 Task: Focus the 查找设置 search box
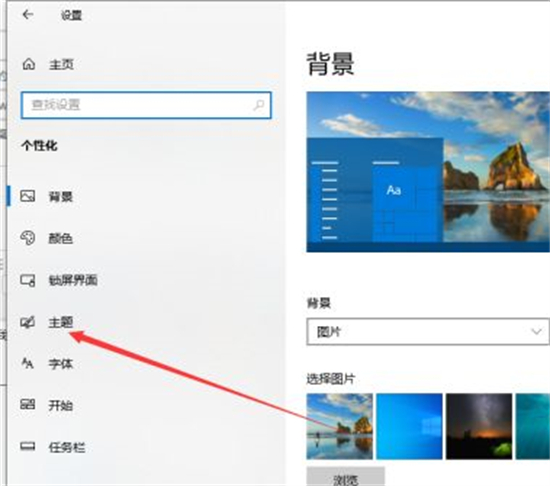[x=146, y=105]
